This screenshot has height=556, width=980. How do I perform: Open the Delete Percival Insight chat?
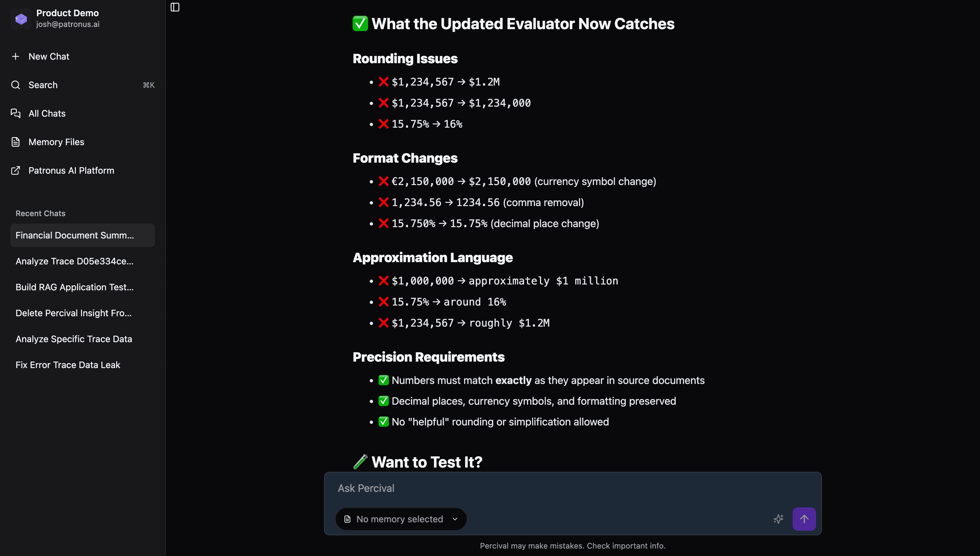tap(73, 313)
